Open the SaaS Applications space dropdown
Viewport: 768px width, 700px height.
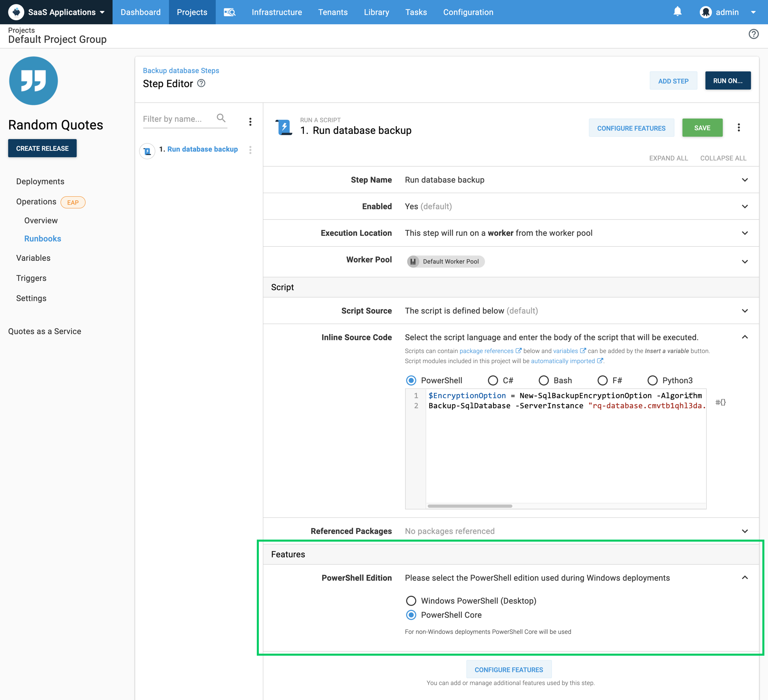pyautogui.click(x=56, y=12)
